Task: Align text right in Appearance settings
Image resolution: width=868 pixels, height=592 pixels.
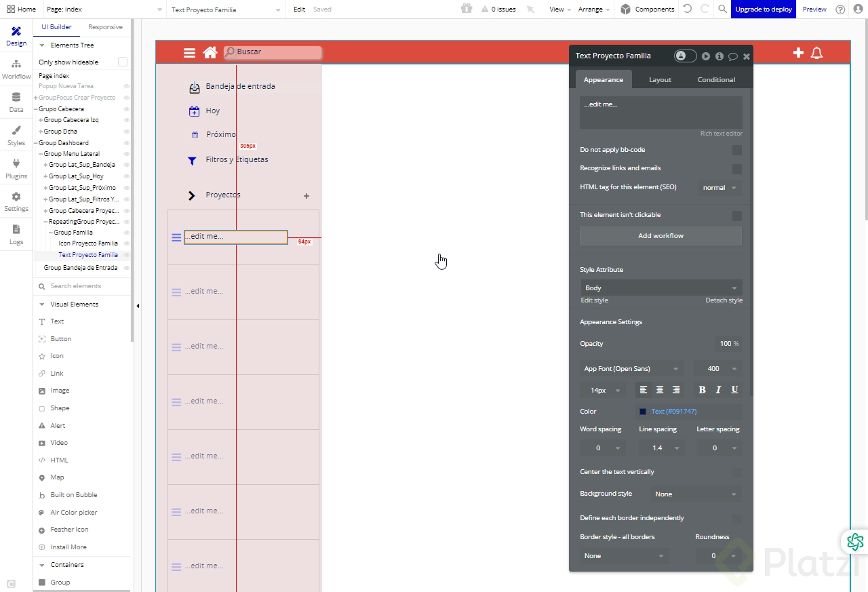Action: [x=676, y=390]
